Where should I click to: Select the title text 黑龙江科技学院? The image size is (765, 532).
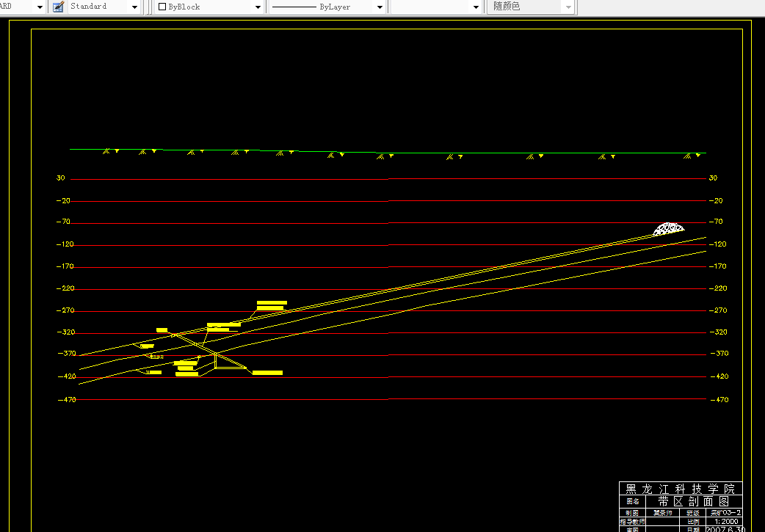coord(680,489)
